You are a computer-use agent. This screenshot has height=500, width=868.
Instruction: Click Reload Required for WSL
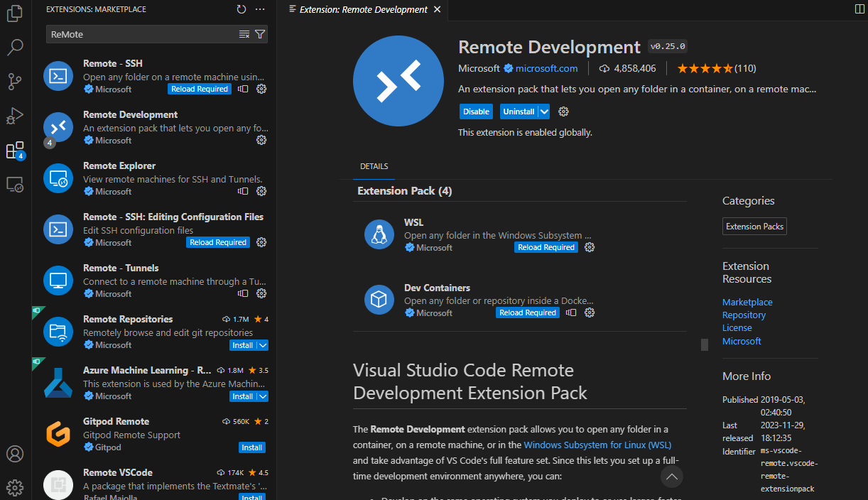(546, 247)
